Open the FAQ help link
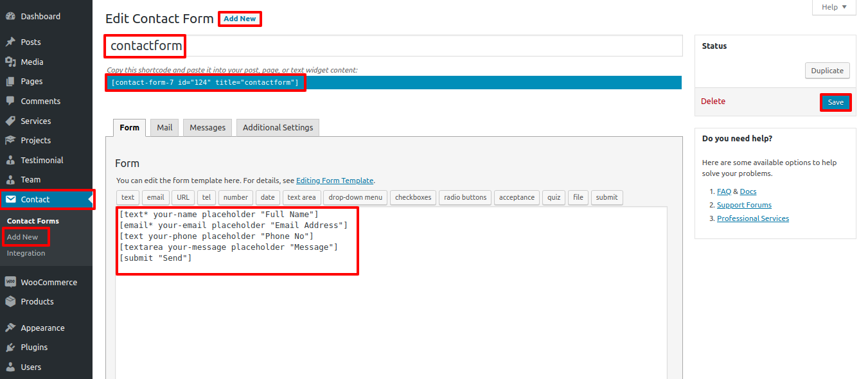 724,191
